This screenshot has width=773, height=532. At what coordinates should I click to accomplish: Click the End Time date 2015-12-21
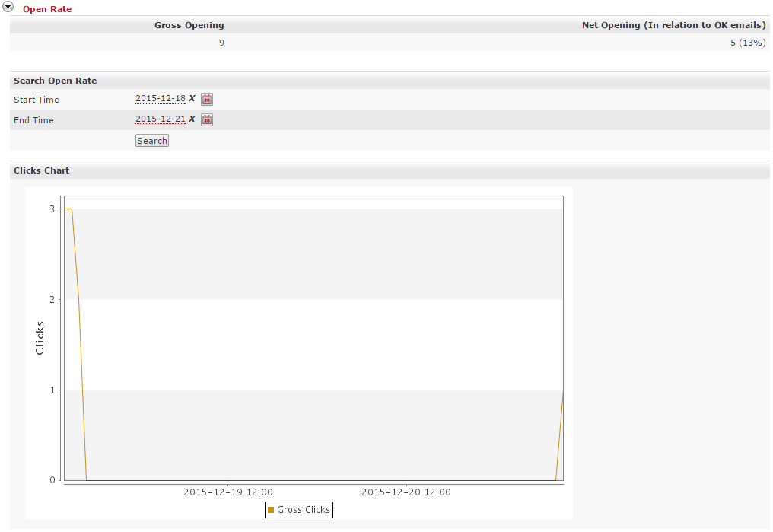(x=160, y=119)
